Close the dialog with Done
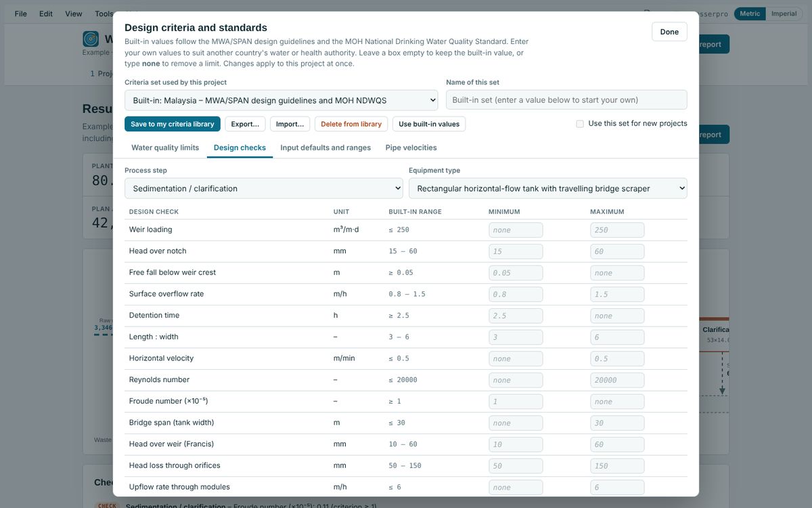812x508 pixels. pyautogui.click(x=669, y=32)
